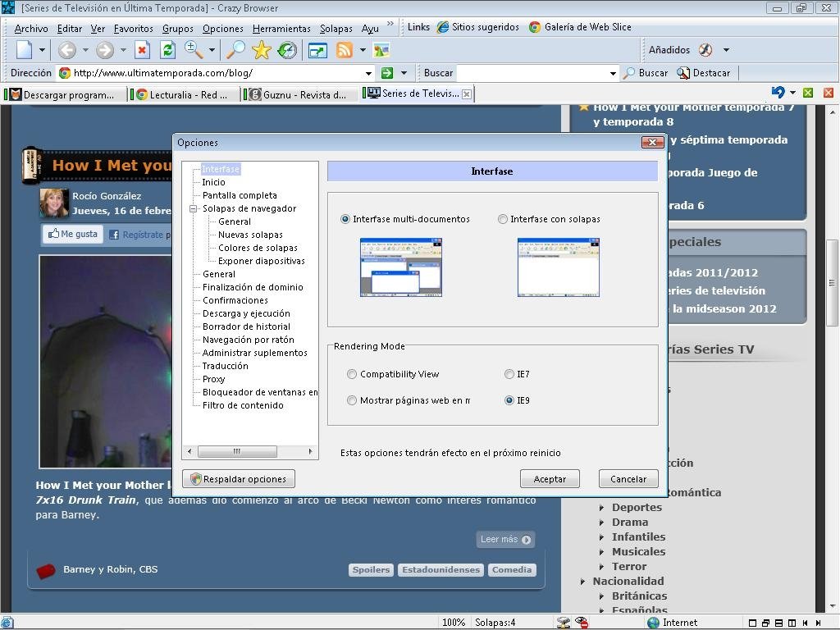Open the new page button dropdown arrow

pos(42,50)
